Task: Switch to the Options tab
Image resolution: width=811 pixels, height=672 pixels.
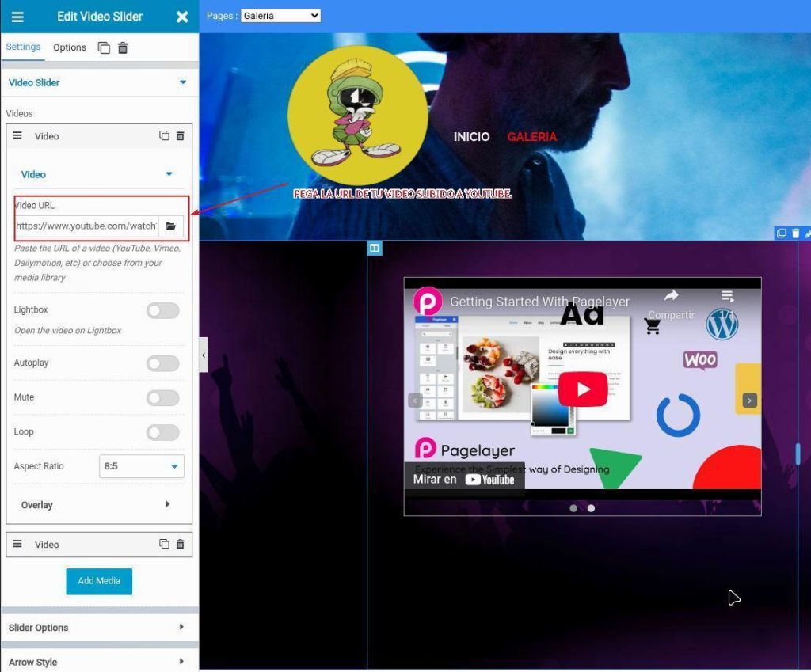Action: (70, 47)
